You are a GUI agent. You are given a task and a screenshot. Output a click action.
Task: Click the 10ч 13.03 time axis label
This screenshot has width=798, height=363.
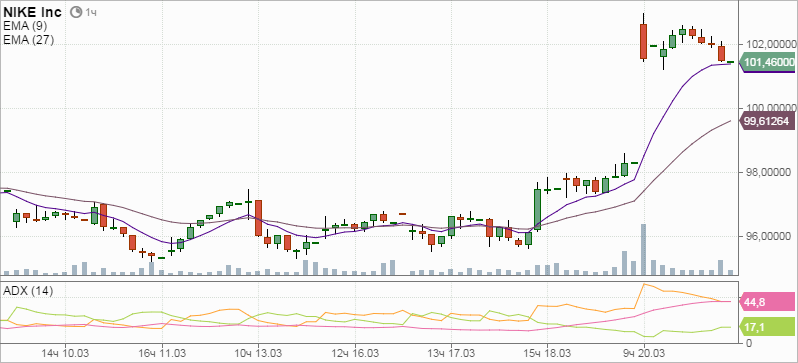pos(258,353)
